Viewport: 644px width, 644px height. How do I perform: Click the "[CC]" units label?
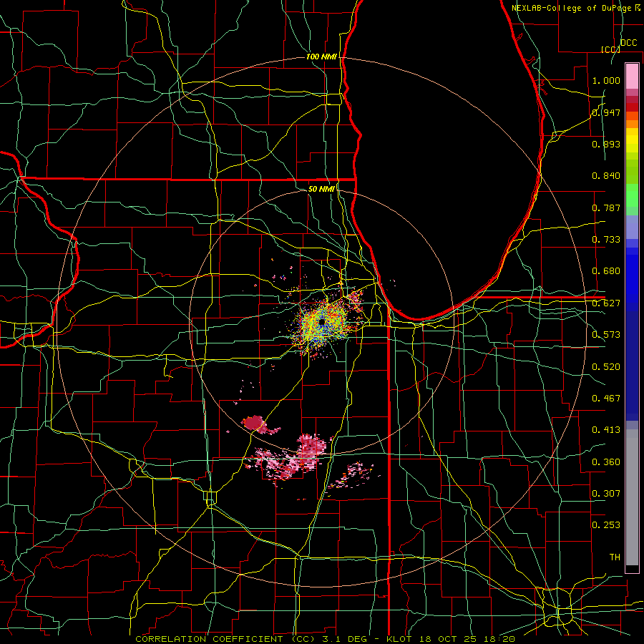coord(610,49)
